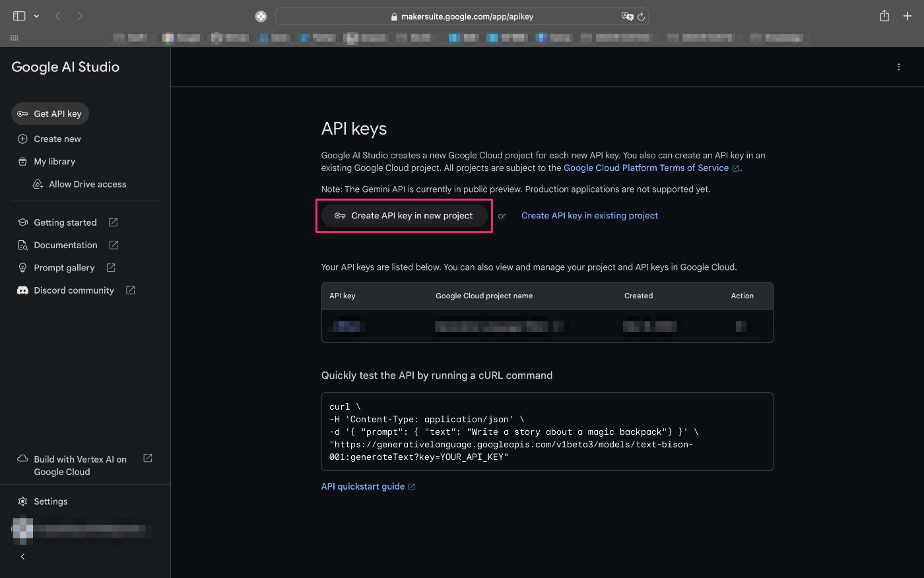The width and height of the screenshot is (924, 578).
Task: Open Prompt gallery
Action: pos(64,268)
